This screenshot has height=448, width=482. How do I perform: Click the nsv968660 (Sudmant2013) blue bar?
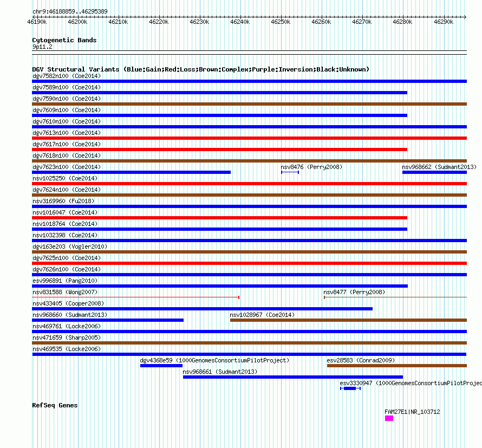[108, 320]
